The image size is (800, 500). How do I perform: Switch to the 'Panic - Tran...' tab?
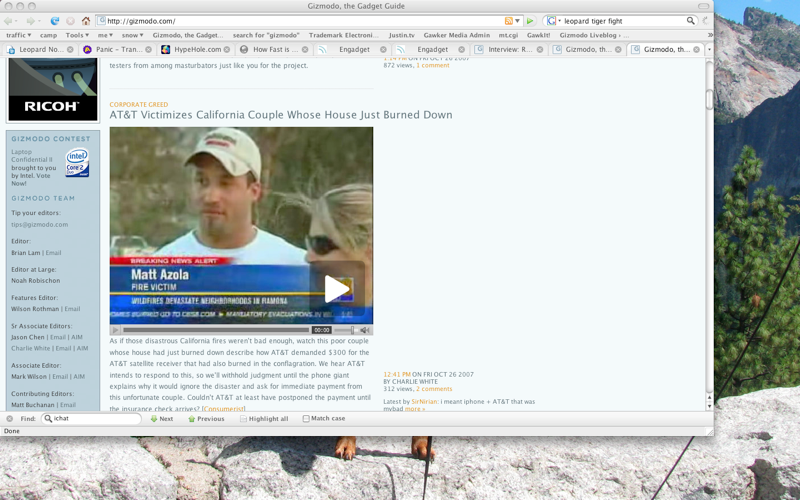point(117,49)
